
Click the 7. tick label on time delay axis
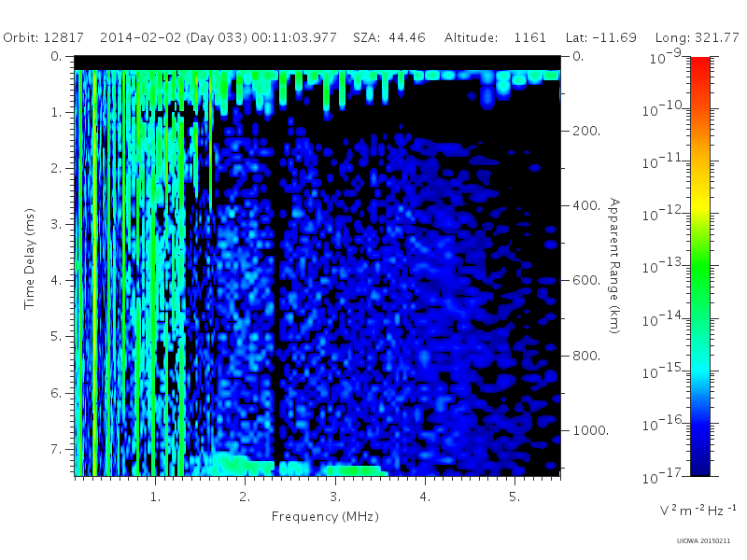click(56, 449)
